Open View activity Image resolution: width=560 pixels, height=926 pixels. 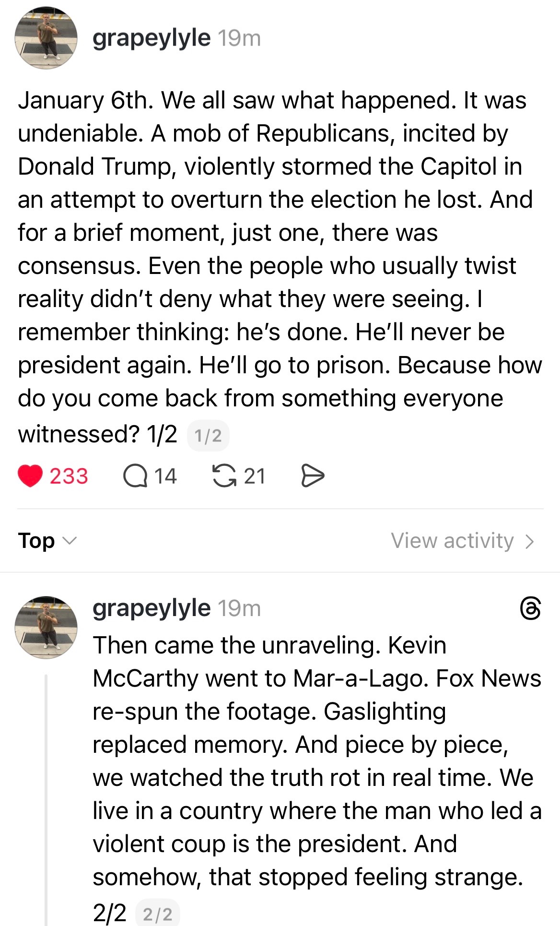pos(452,541)
